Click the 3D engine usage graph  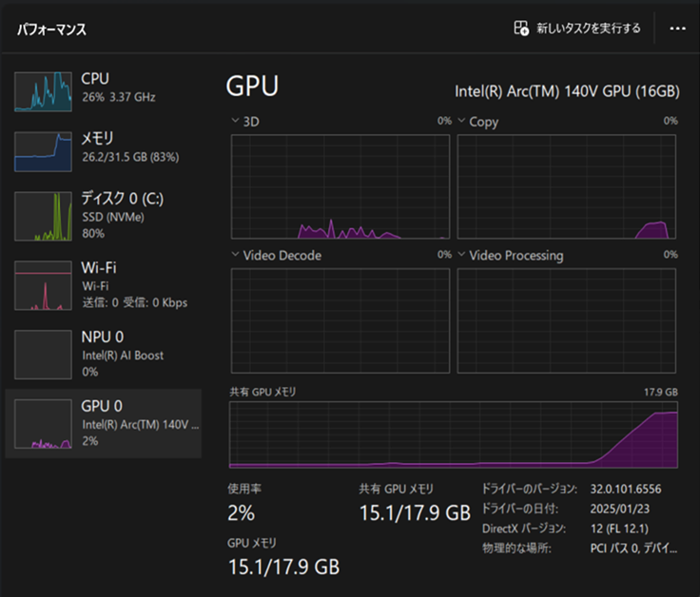[340, 187]
